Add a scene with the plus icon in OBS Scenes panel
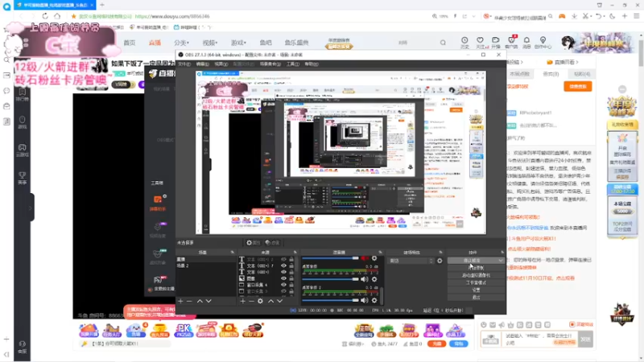This screenshot has width=644, height=362. (180, 301)
